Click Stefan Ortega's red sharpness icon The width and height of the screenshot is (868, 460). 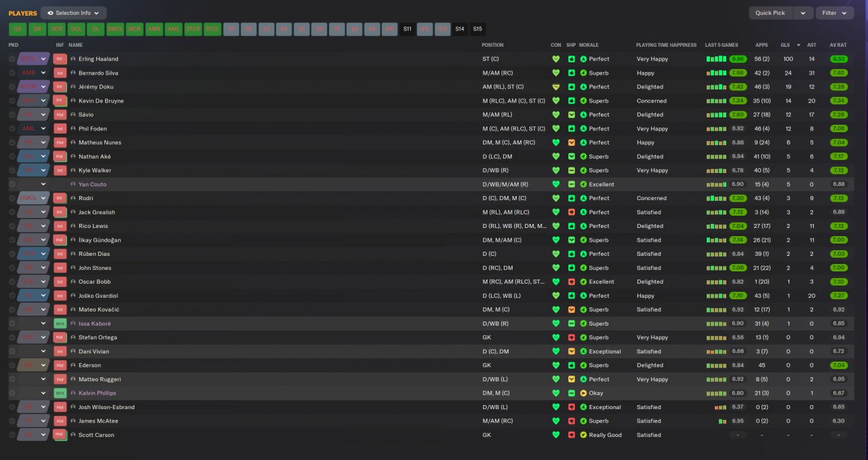tap(572, 338)
